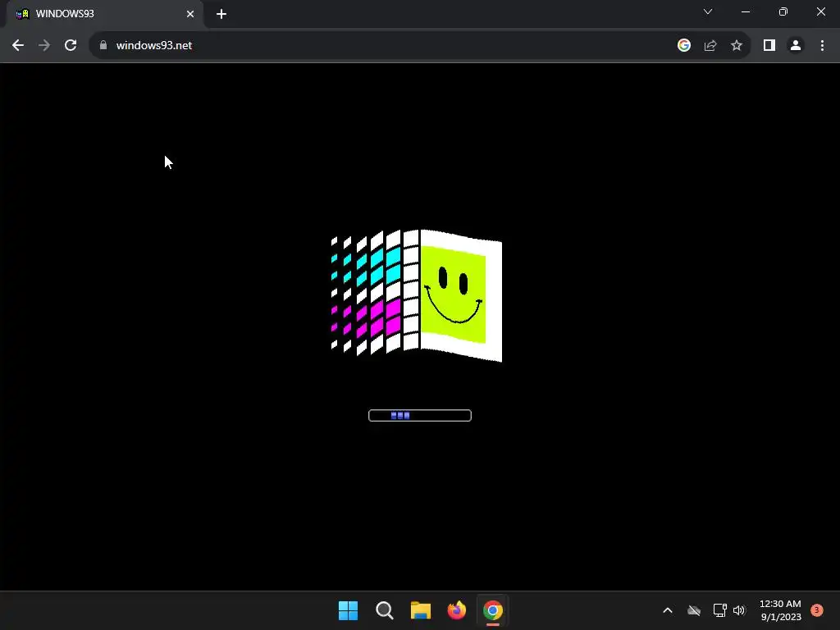Expand the tab search chevron
The width and height of the screenshot is (840, 630).
(708, 11)
